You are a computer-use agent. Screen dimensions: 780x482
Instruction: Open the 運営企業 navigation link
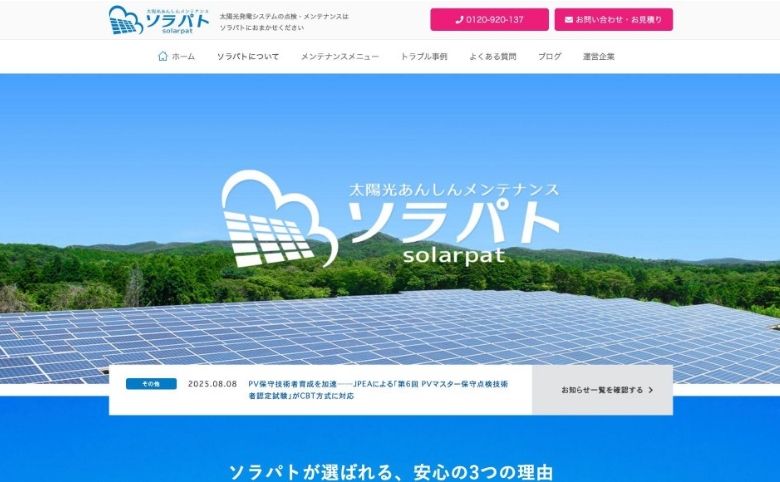point(598,57)
